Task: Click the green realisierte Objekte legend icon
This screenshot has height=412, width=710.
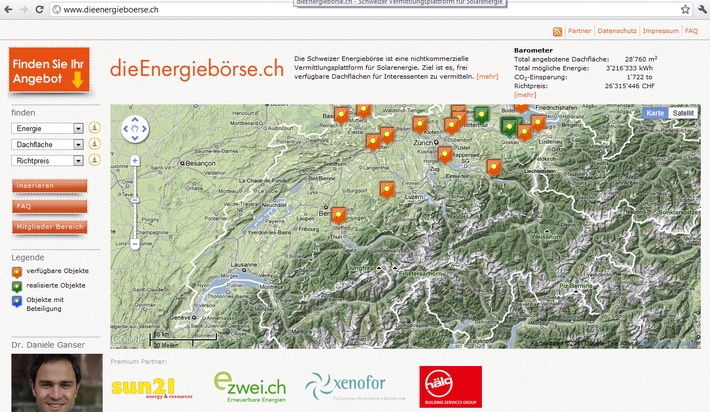Action: 17,287
